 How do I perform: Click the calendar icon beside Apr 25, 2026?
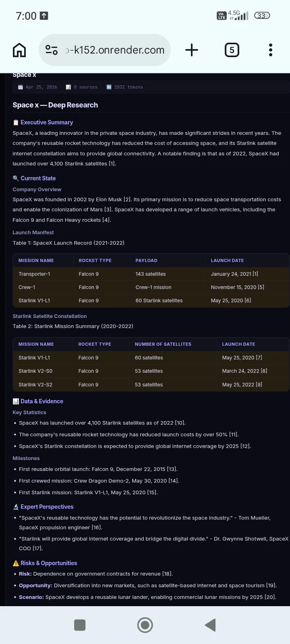click(21, 87)
